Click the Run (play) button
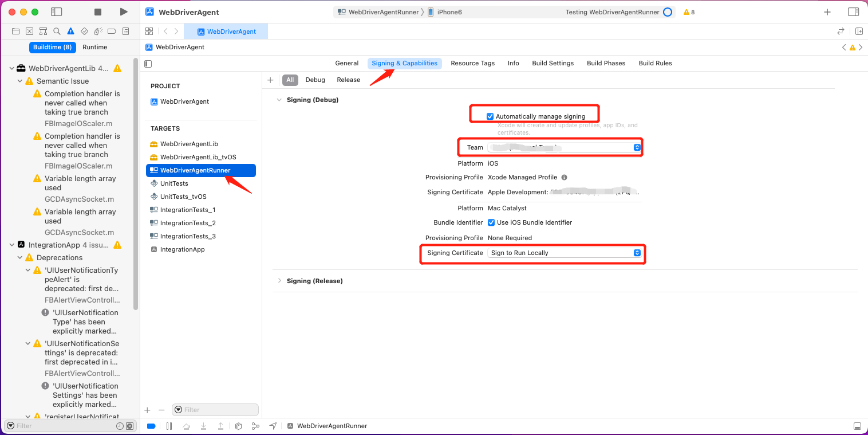868x435 pixels. point(124,12)
